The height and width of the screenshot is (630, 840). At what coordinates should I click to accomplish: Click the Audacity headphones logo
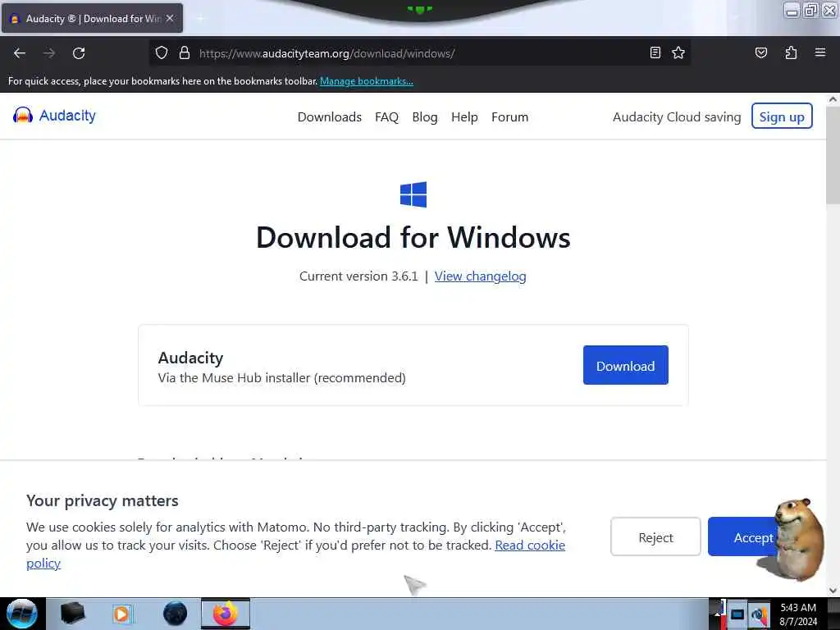point(23,115)
